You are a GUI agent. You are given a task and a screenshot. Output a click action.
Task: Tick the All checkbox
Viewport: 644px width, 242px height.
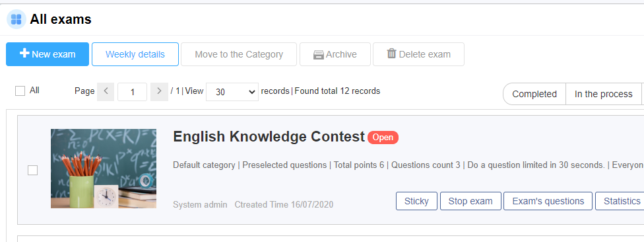pos(20,91)
